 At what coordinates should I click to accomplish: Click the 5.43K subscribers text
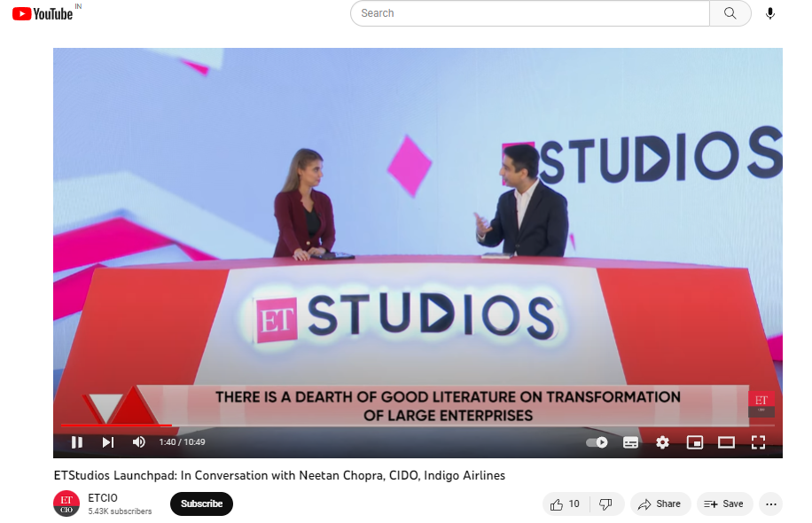pos(120,511)
